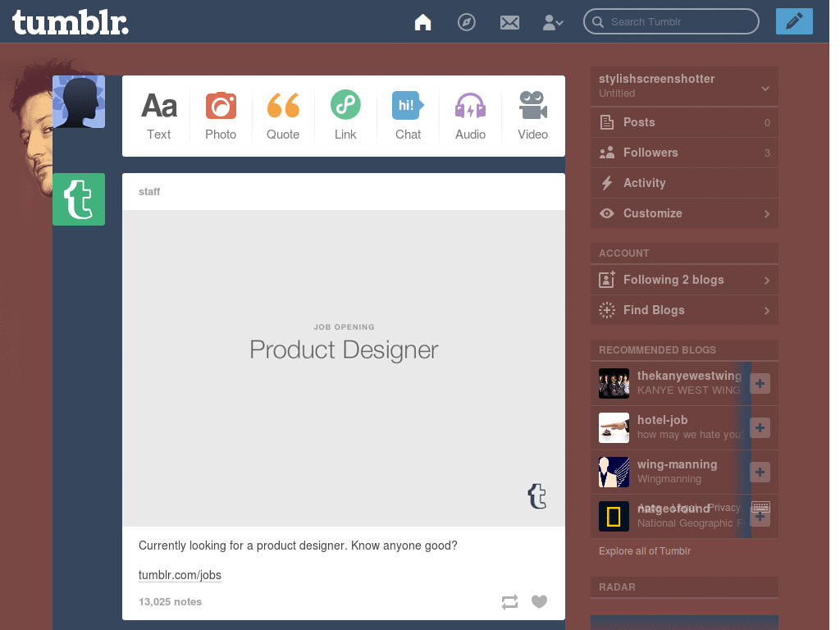840x630 pixels.
Task: Open Customize in the sidebar
Action: pos(684,213)
